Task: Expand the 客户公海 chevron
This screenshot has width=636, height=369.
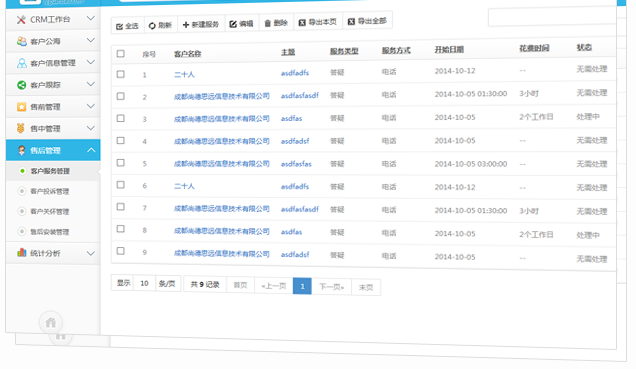Action: (91, 40)
